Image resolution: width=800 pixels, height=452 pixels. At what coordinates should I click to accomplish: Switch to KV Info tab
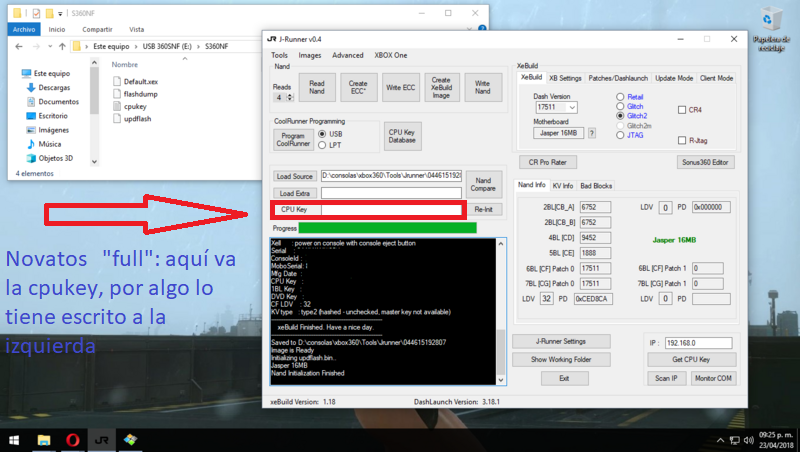pyautogui.click(x=563, y=186)
